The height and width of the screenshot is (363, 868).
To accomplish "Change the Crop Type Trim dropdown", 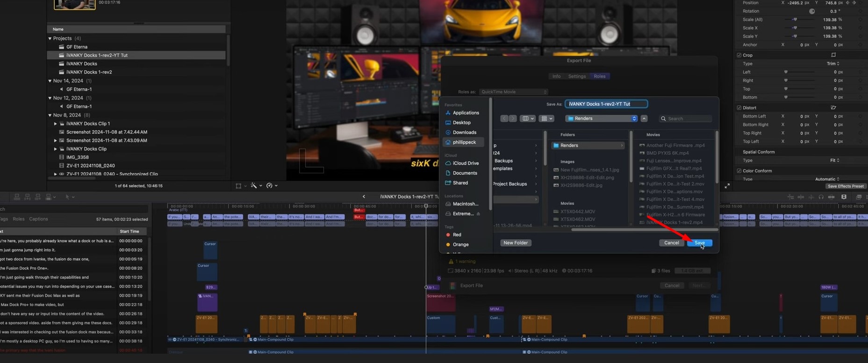I will [833, 64].
